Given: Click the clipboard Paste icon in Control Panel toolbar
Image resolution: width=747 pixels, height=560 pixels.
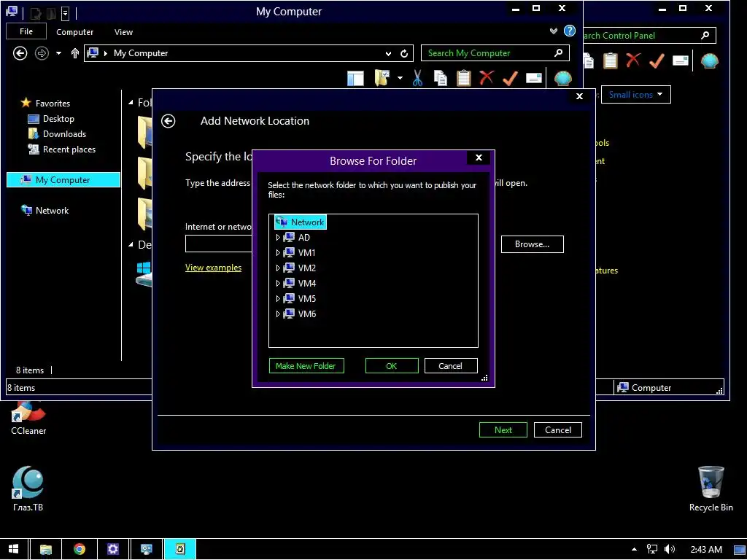Looking at the screenshot, I should coord(611,61).
